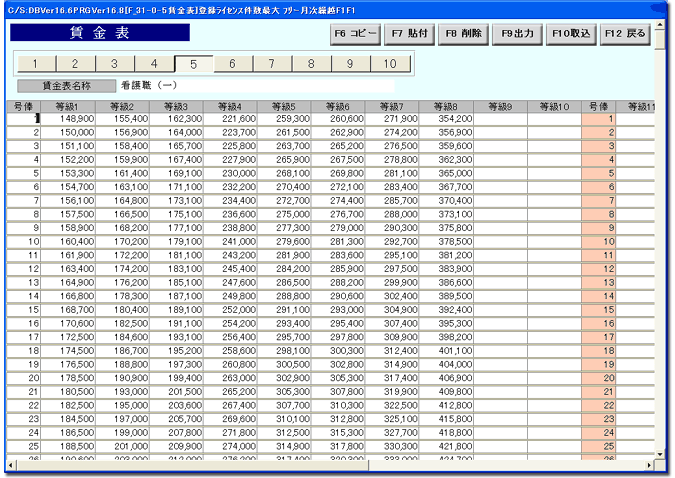
Task: Click the 等級4 column header
Action: tap(230, 106)
